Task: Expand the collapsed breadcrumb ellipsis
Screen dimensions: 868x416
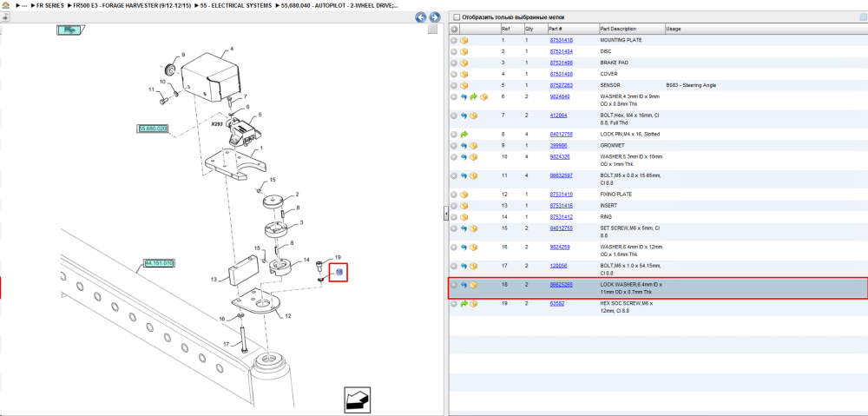Action: [x=23, y=5]
